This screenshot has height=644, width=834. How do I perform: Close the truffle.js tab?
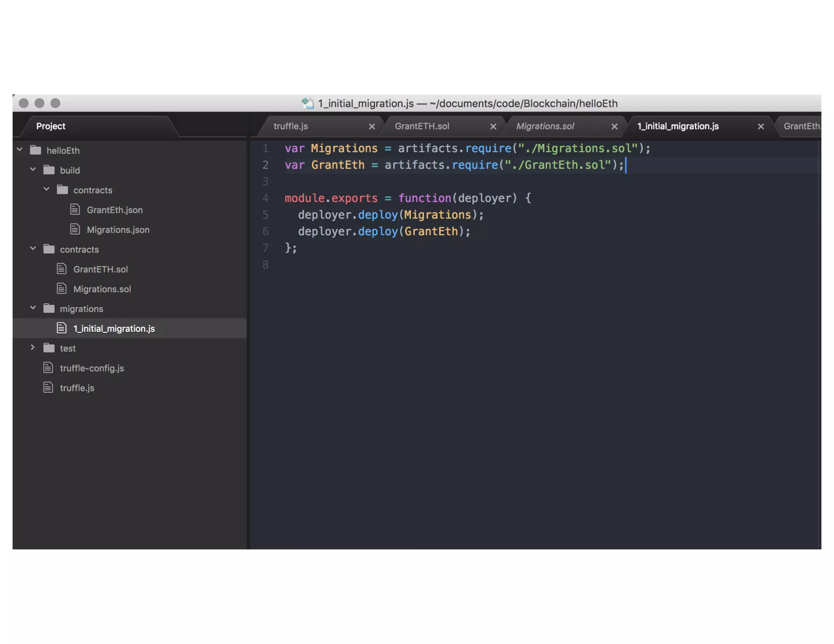click(x=372, y=127)
